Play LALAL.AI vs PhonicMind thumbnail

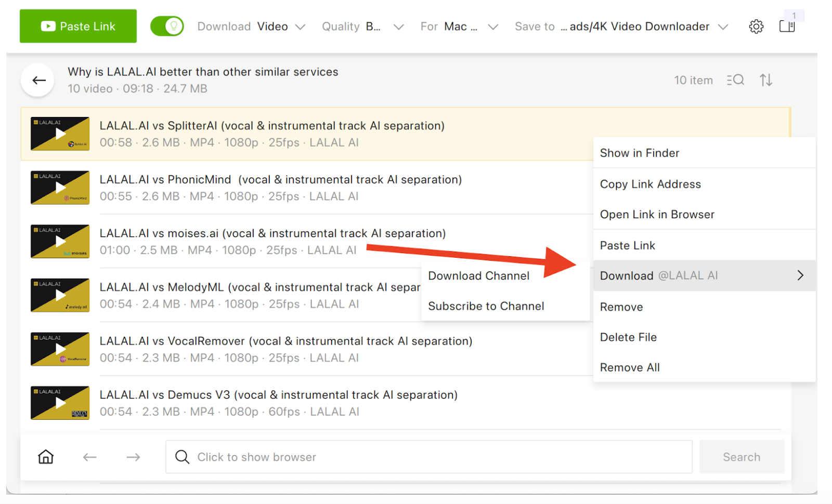coord(60,188)
